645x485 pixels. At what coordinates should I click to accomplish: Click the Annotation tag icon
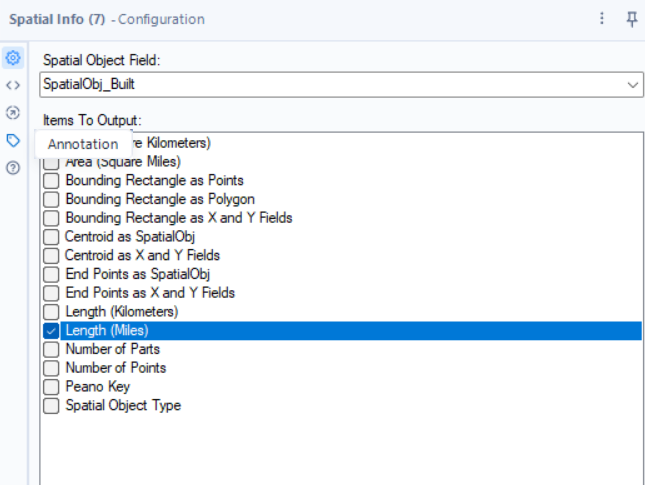(x=13, y=141)
